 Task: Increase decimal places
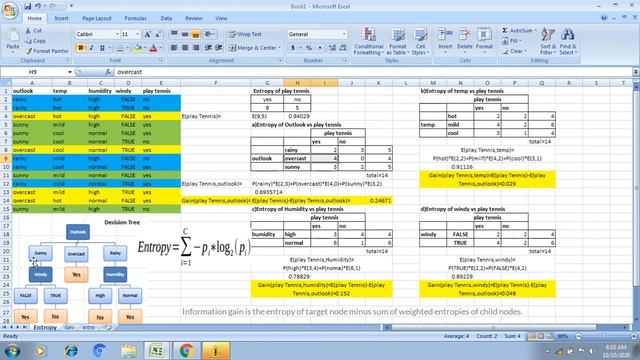332,48
